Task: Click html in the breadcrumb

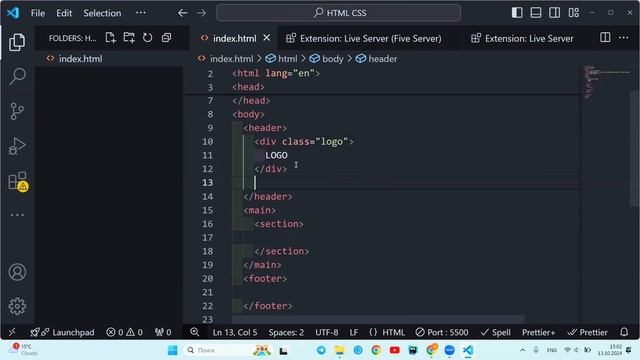Action: point(287,59)
